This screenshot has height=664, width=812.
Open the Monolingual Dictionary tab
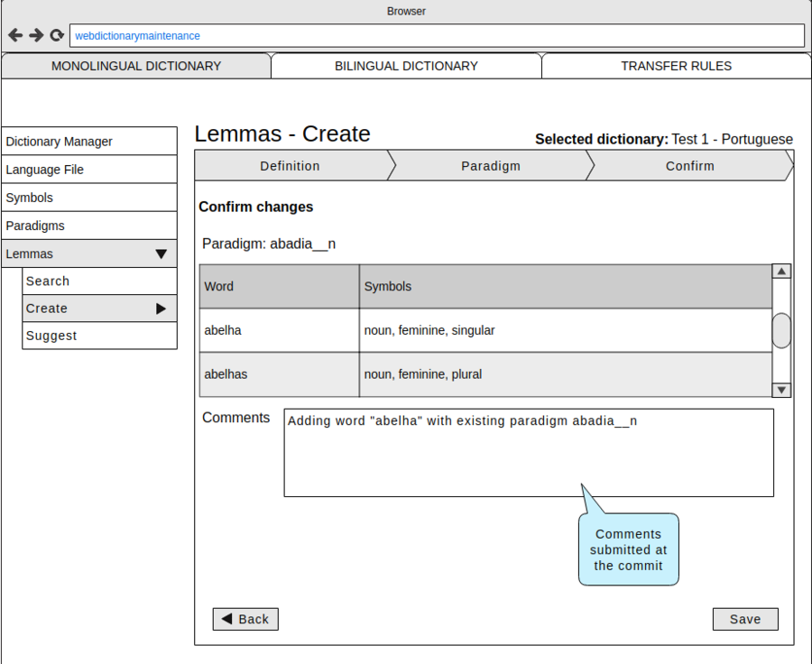click(136, 66)
